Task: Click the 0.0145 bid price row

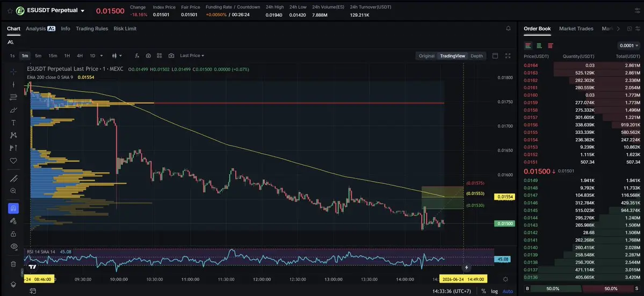Action: coord(582,210)
